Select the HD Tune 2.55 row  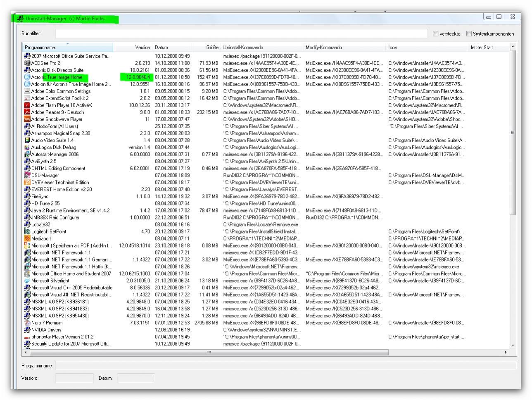266,204
